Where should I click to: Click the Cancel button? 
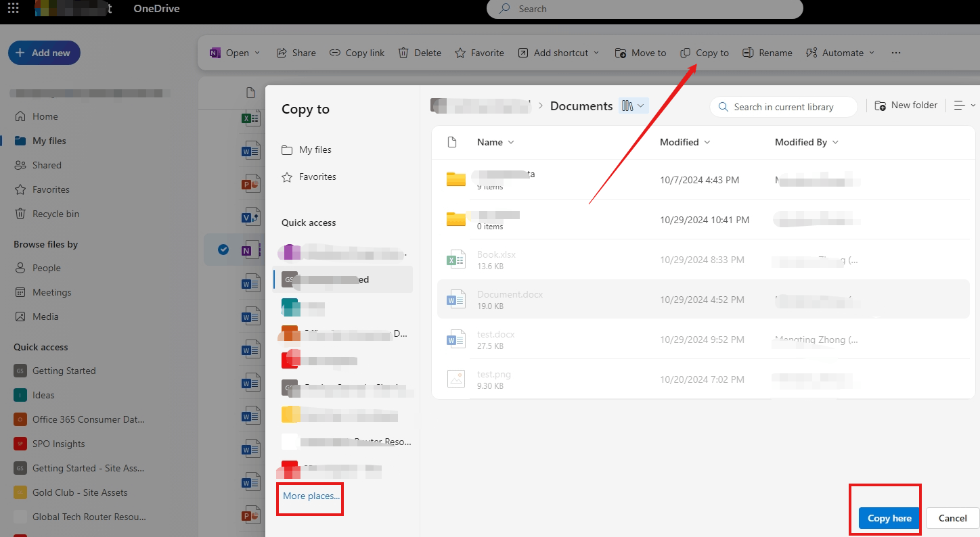click(952, 518)
